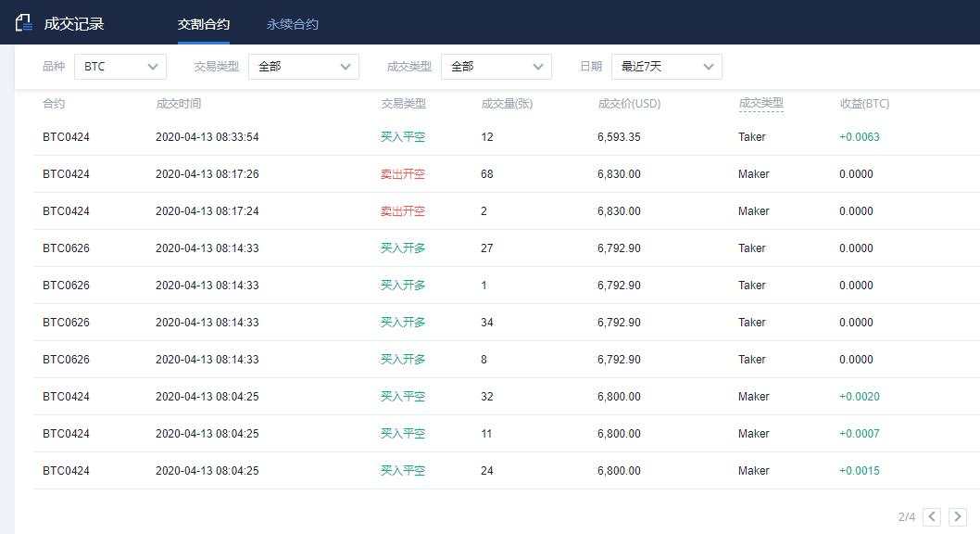The width and height of the screenshot is (980, 534).
Task: Click the quantity 27 cell
Action: coord(487,248)
